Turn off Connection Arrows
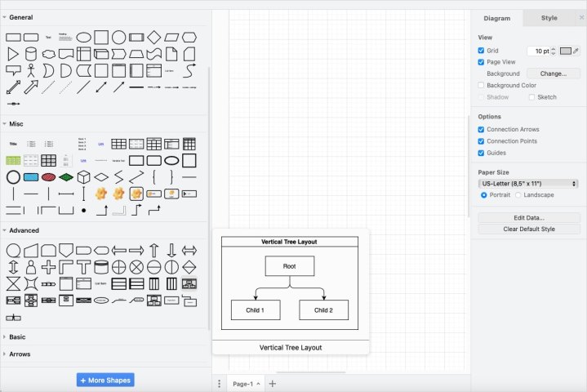The height and width of the screenshot is (392, 587). pyautogui.click(x=482, y=130)
